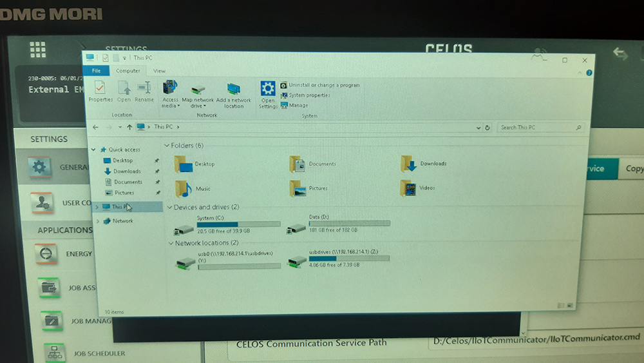The height and width of the screenshot is (363, 644).
Task: Open the address bar history dropdown
Action: coord(478,128)
